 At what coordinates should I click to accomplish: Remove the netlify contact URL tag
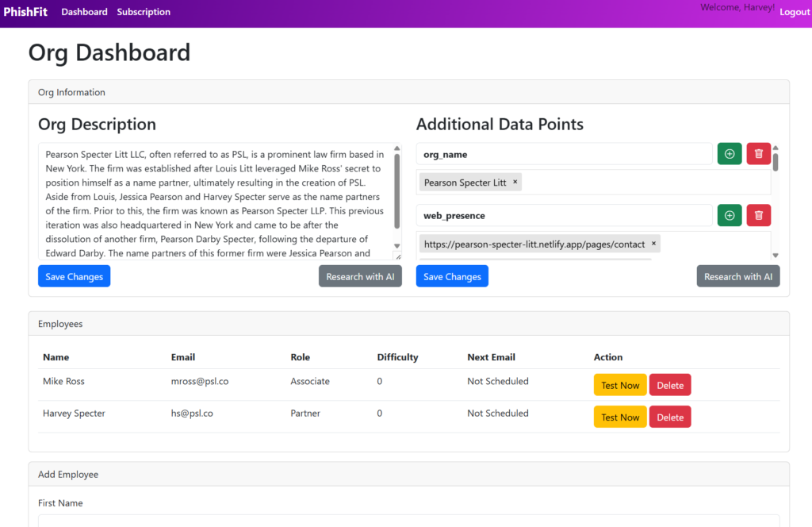click(653, 244)
